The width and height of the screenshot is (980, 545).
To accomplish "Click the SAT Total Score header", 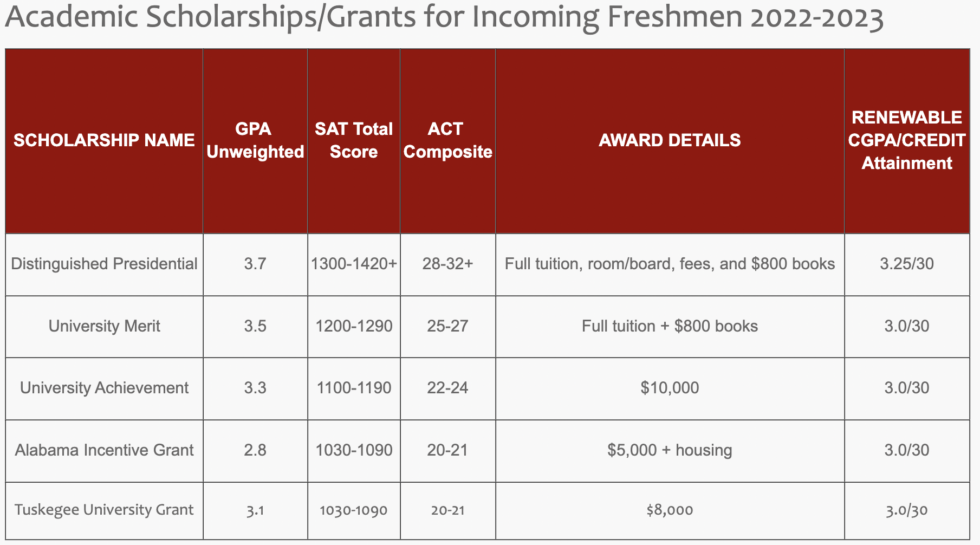I will pos(354,140).
